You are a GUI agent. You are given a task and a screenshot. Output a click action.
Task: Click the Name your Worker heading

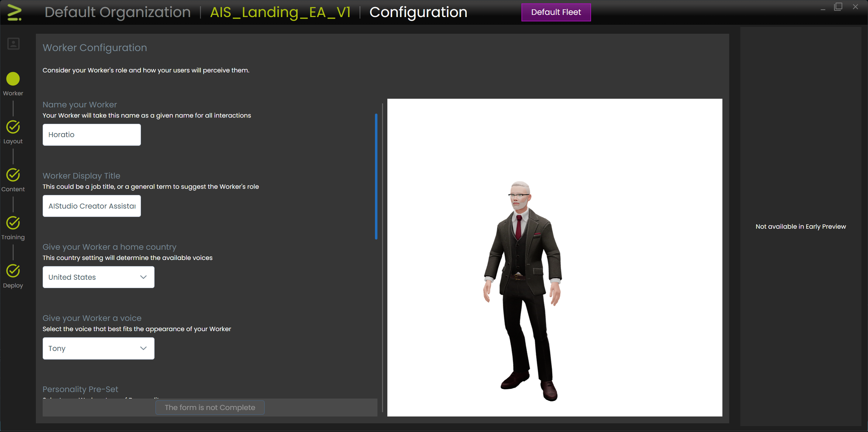pos(80,105)
